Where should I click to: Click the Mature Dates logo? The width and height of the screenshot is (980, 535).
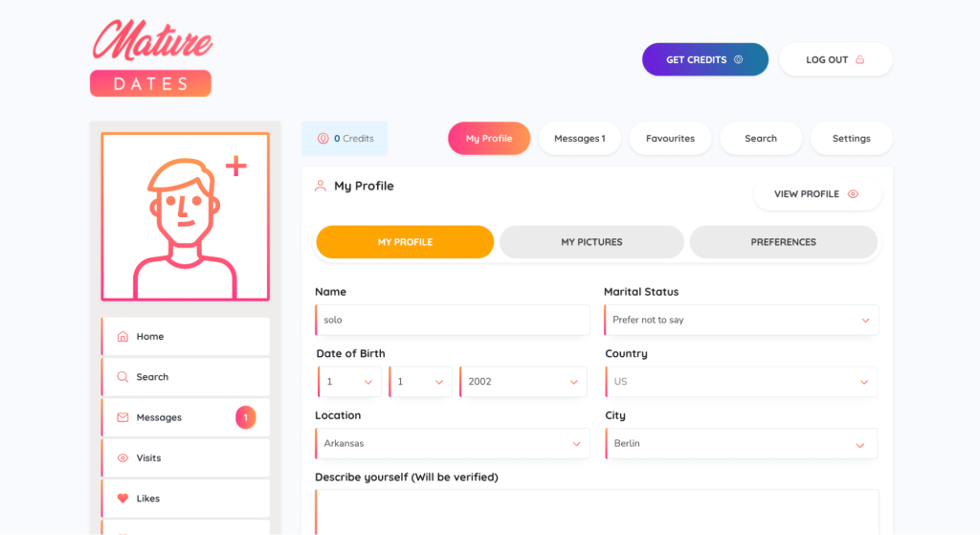pos(151,57)
